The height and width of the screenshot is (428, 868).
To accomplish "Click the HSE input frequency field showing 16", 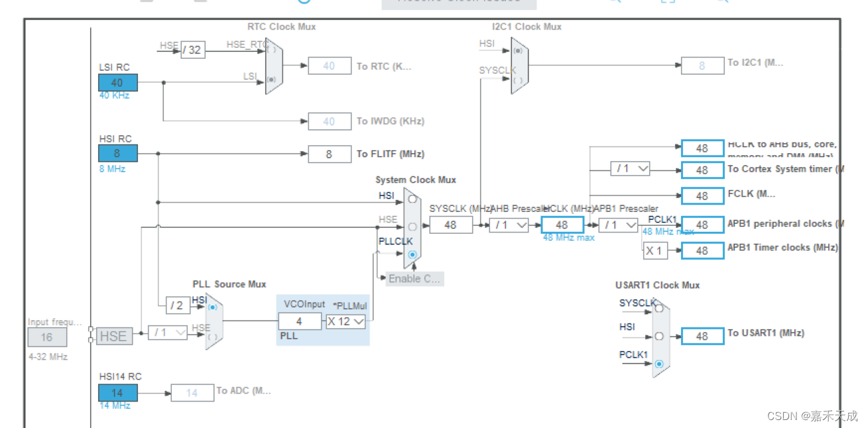I will tap(46, 337).
